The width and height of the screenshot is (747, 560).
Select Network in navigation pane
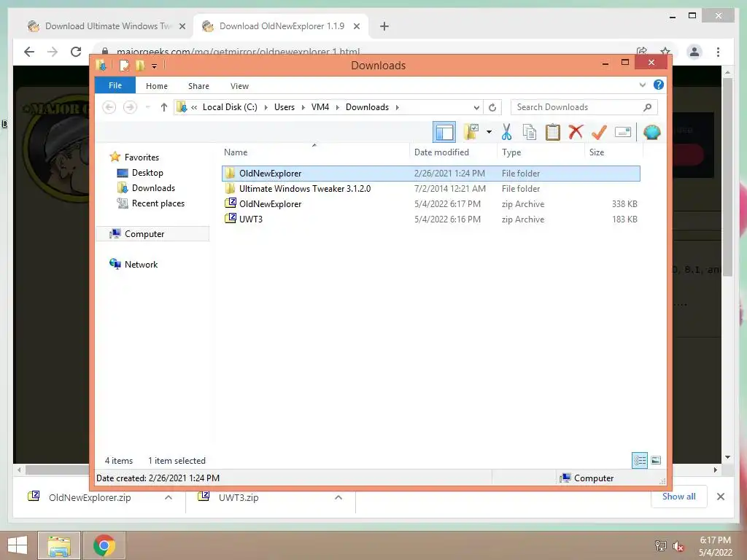tap(141, 264)
